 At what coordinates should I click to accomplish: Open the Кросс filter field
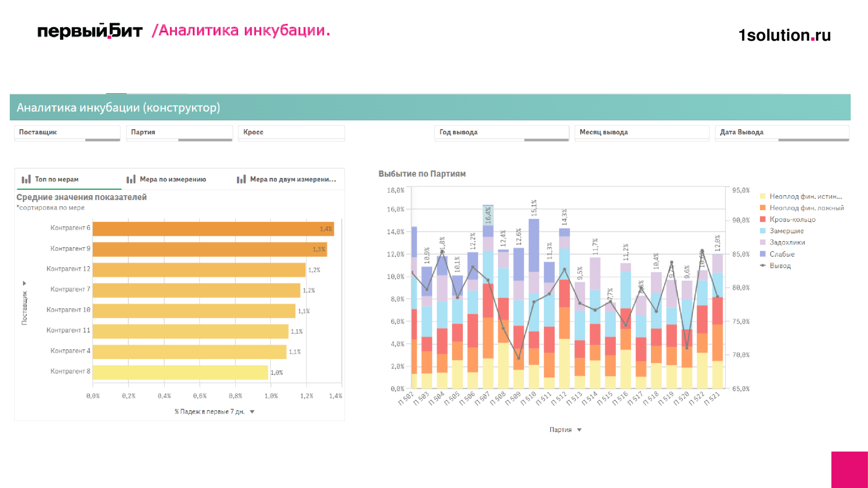point(292,133)
